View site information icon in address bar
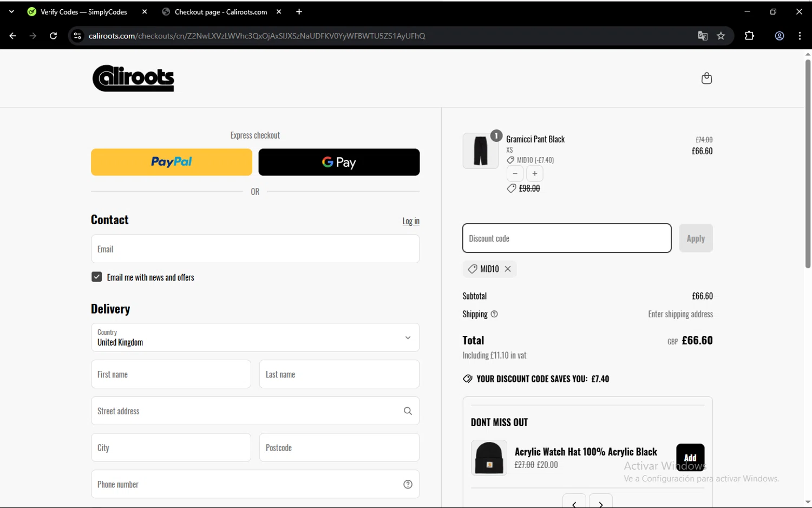The height and width of the screenshot is (508, 812). click(77, 36)
